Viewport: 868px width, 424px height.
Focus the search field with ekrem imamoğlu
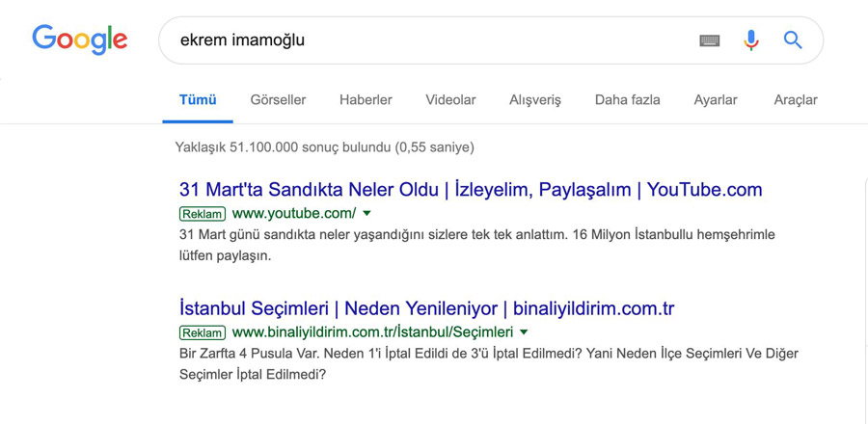pos(426,40)
